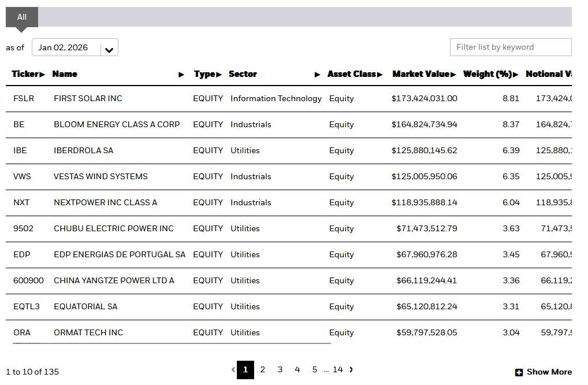Select the FIRST SOLAR INC row
Screen dimensions: 588x385
point(88,99)
